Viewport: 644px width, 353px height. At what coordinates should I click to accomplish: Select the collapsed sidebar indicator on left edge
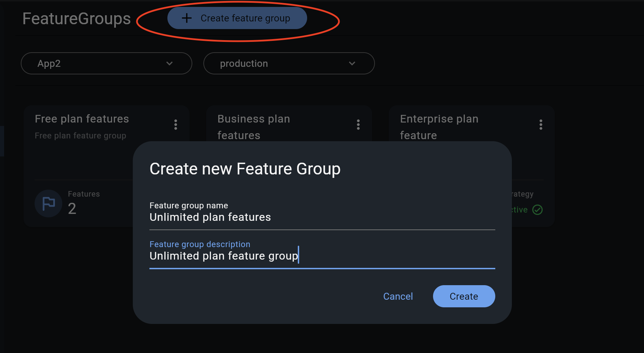point(2,141)
